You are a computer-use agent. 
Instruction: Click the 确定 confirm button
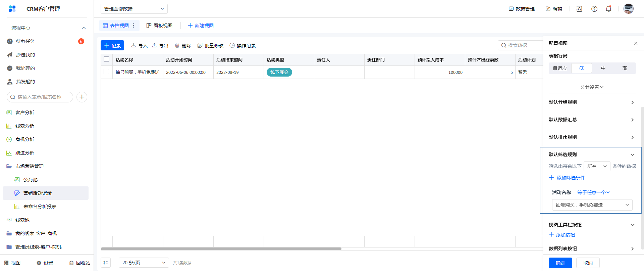pyautogui.click(x=560, y=263)
